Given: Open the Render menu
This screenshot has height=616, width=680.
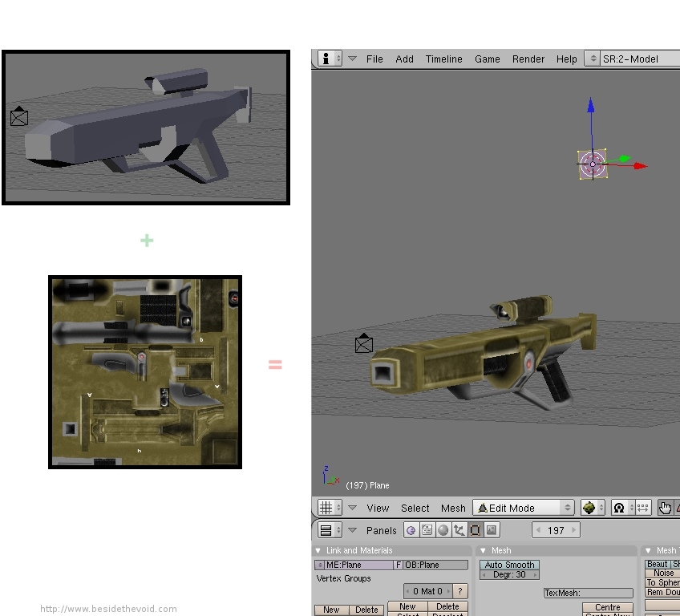Looking at the screenshot, I should click(528, 59).
